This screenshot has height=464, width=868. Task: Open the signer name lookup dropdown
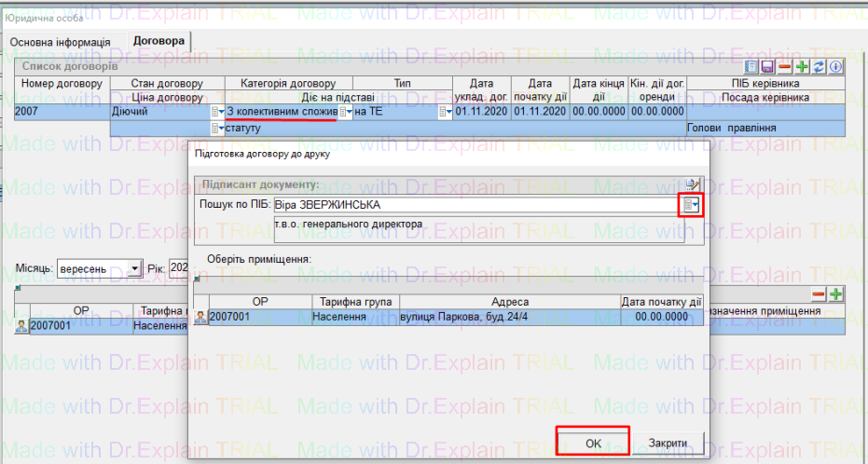[690, 205]
